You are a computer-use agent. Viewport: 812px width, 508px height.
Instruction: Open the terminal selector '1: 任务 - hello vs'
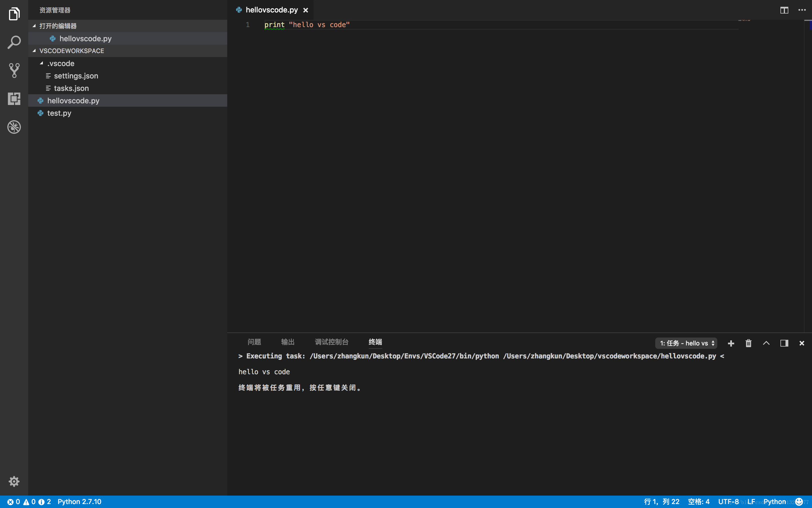click(x=686, y=343)
